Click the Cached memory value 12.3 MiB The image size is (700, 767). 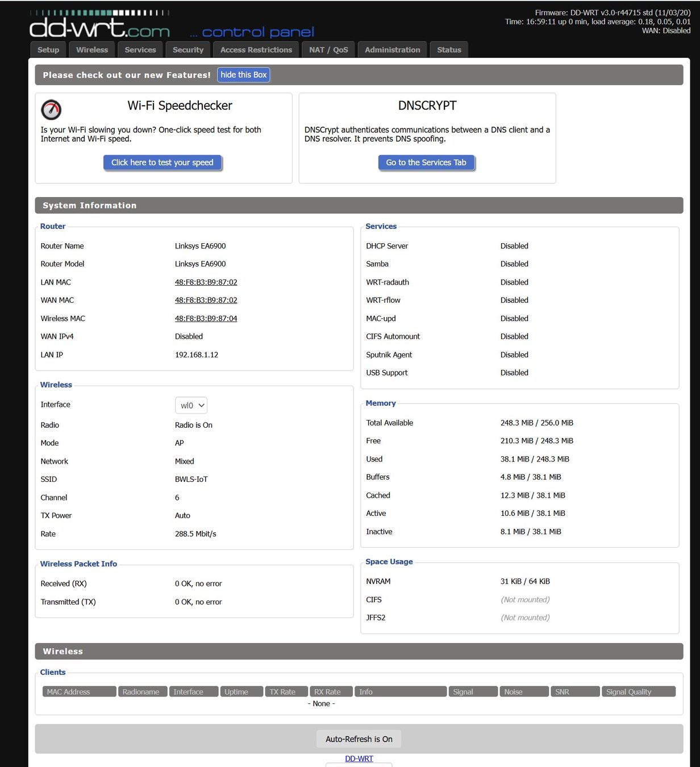(x=533, y=495)
